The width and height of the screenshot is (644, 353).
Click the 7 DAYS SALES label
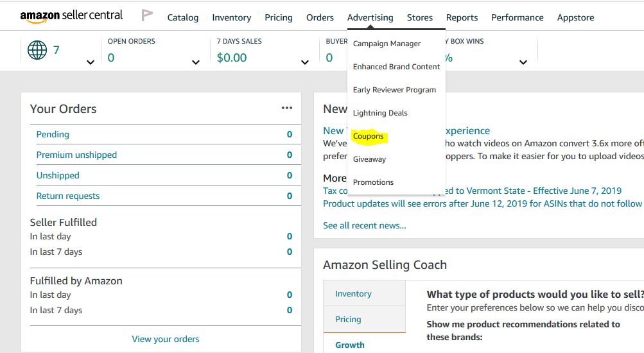(239, 41)
